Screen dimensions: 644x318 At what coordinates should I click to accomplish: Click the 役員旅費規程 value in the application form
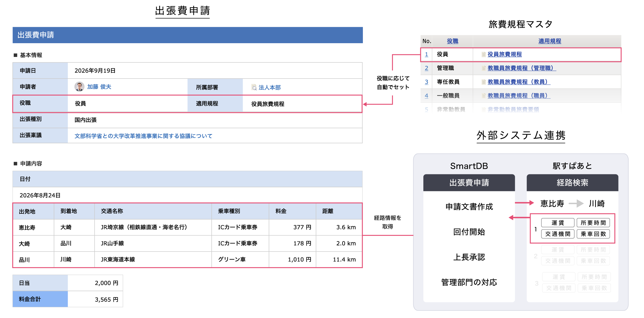(268, 104)
